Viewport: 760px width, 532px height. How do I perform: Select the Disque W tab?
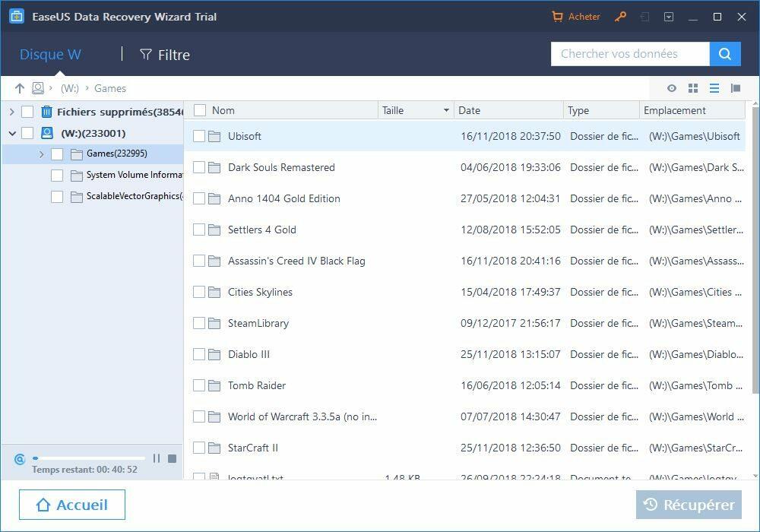[x=50, y=54]
